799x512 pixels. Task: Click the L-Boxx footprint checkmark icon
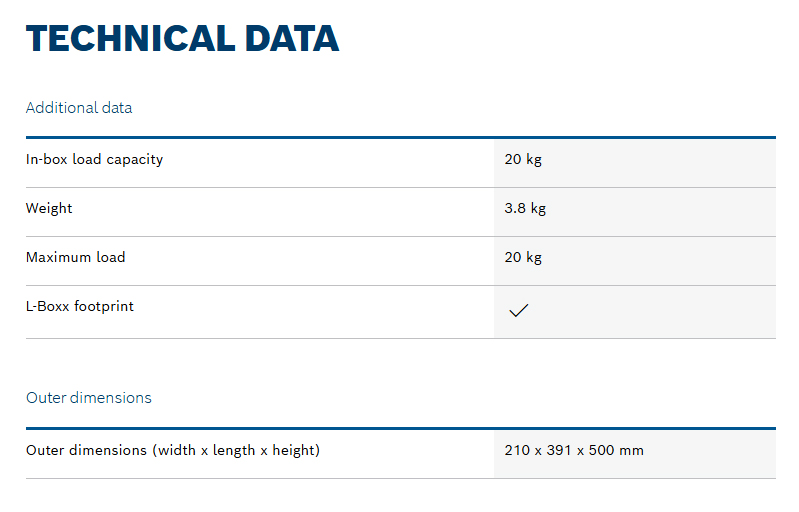(x=519, y=310)
